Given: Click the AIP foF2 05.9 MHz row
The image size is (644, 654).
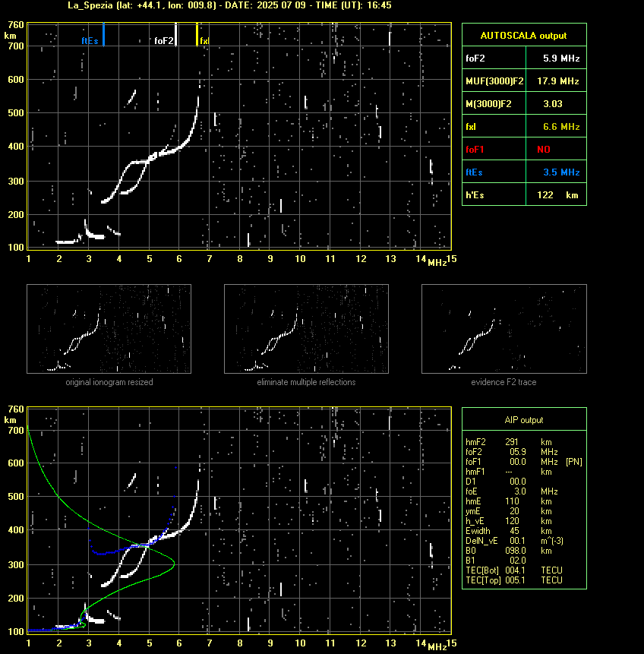Looking at the screenshot, I should pos(512,452).
